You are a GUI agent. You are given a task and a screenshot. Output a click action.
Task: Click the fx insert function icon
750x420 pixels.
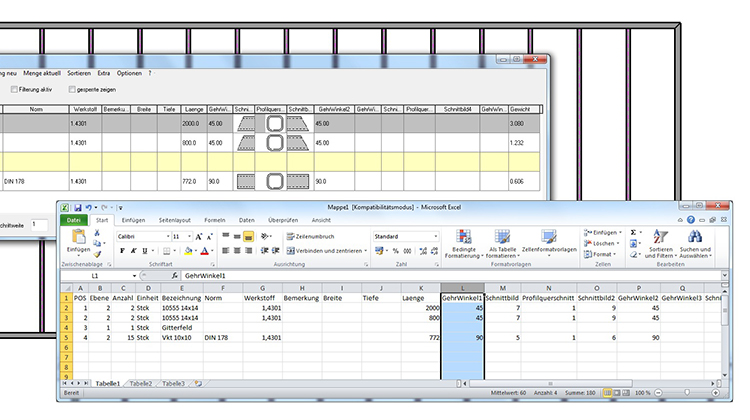(x=175, y=276)
